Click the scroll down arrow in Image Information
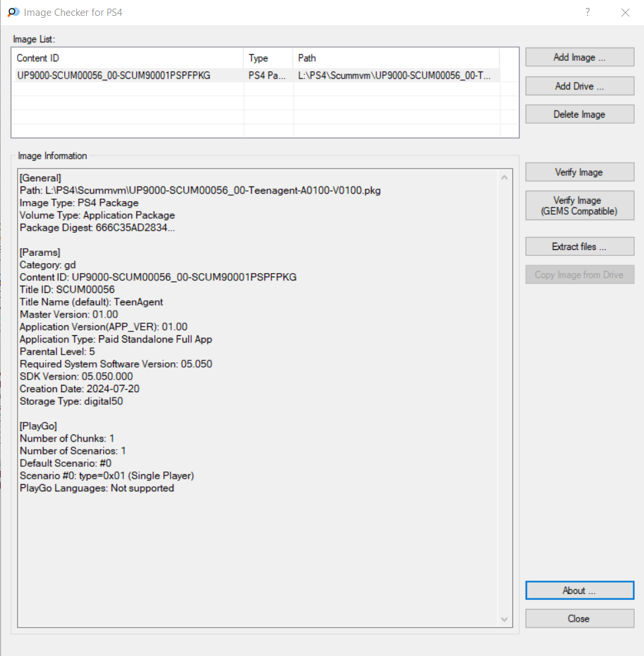 [505, 620]
